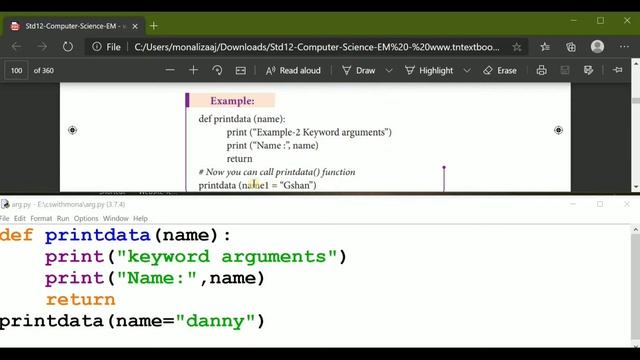Select the Draw tool
This screenshot has height=360, width=640.
(359, 71)
